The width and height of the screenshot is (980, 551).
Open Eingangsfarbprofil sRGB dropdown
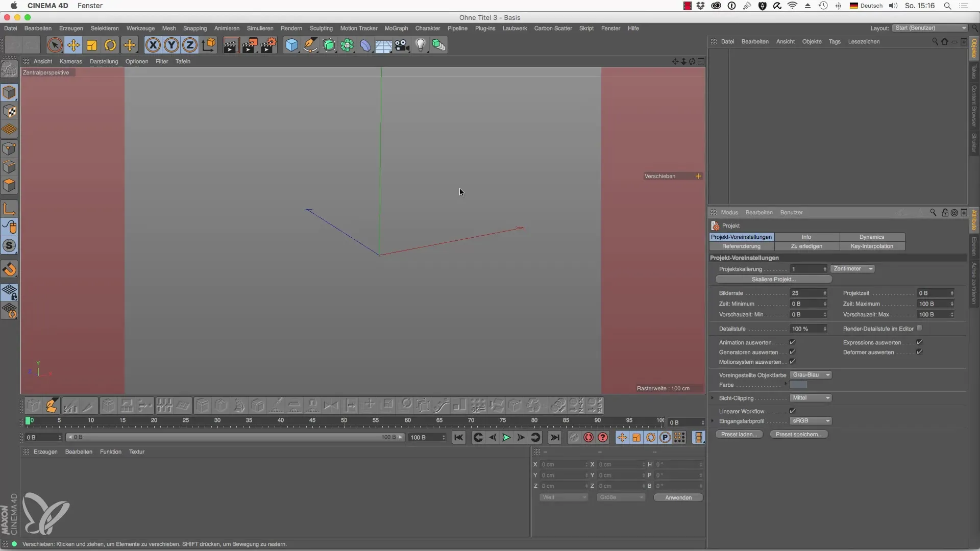[x=811, y=421]
